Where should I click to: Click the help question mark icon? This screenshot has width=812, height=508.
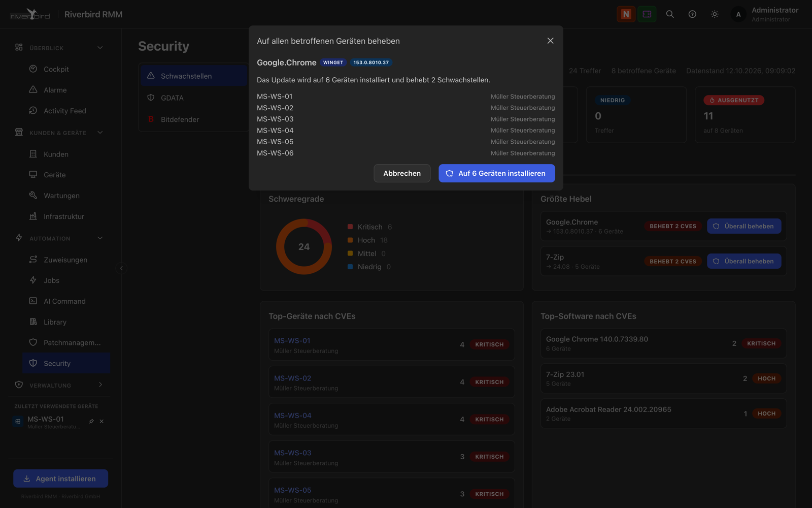pyautogui.click(x=692, y=14)
